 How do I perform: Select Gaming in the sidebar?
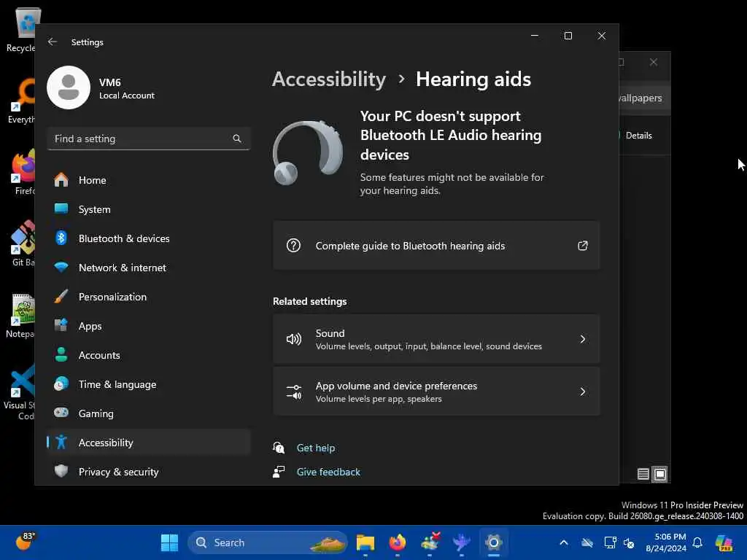coord(149,413)
